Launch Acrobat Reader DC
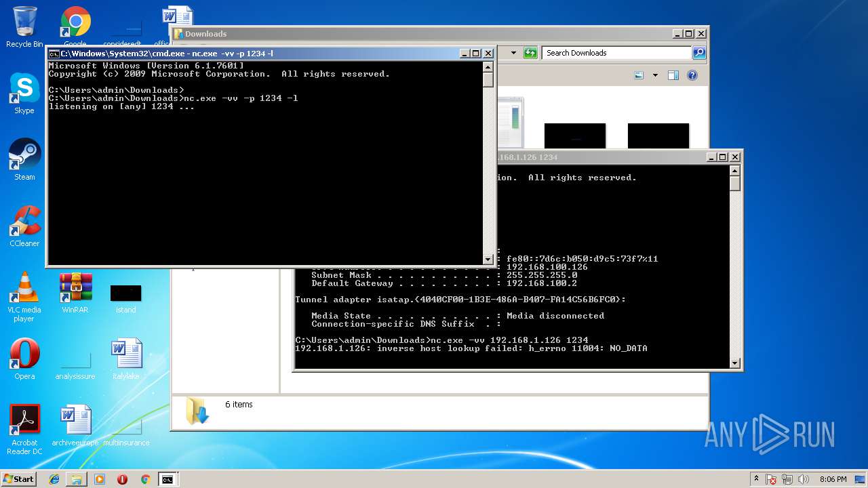Screen dimensions: 868x488 point(24,430)
